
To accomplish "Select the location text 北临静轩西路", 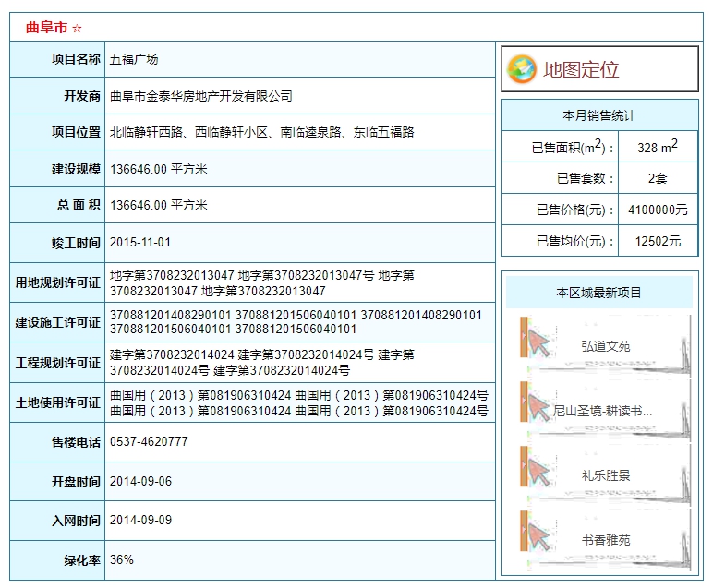I will [x=146, y=132].
